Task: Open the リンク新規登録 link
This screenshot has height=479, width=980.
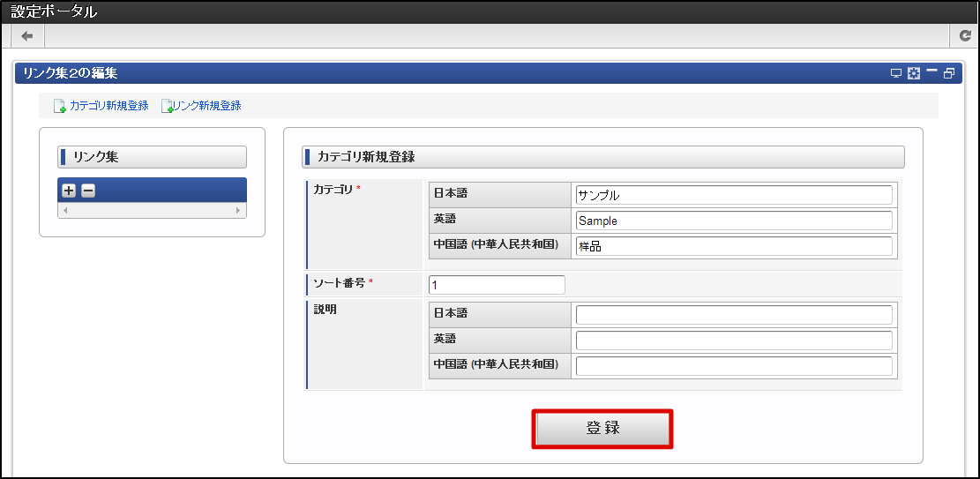Action: 207,106
